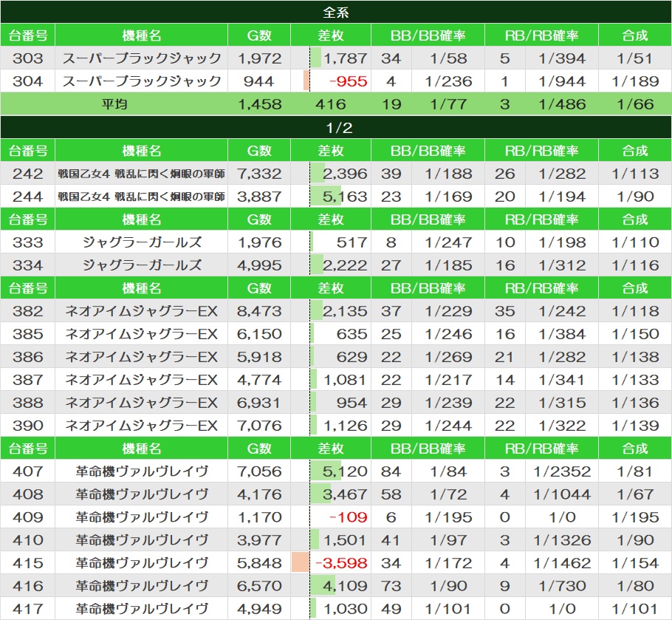Click combined rate 1/154 in row 415
The width and height of the screenshot is (672, 620).
635,563
